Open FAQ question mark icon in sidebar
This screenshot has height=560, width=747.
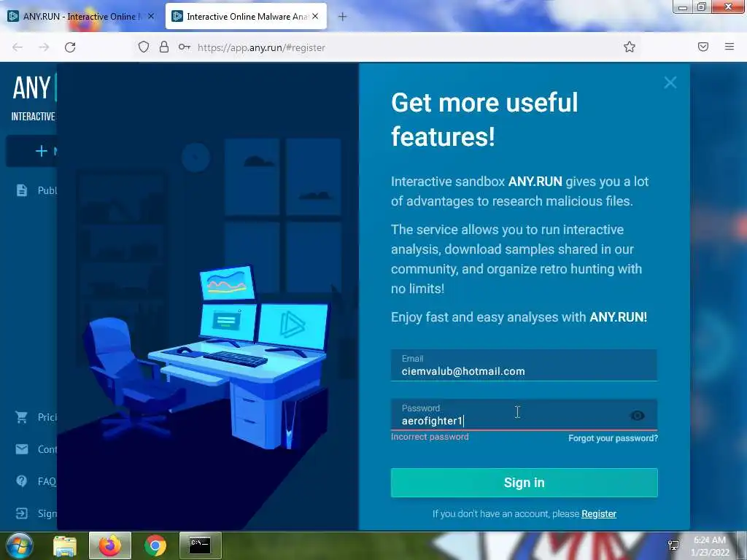click(21, 481)
